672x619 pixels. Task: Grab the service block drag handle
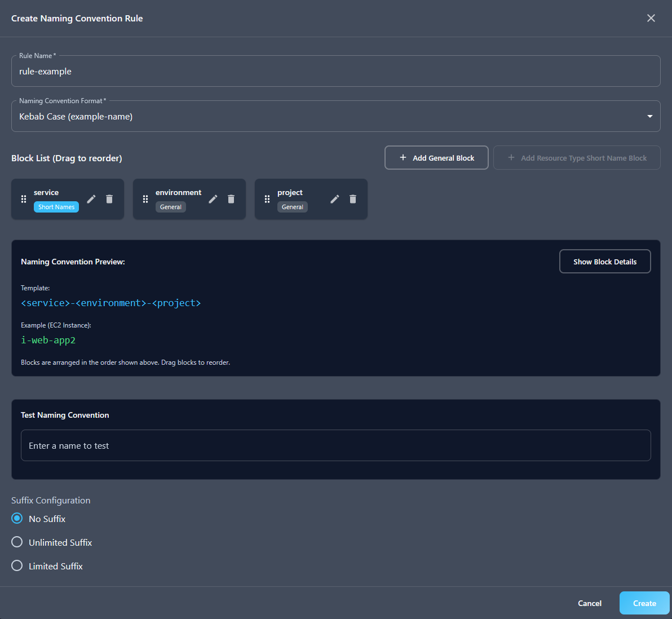tap(24, 199)
